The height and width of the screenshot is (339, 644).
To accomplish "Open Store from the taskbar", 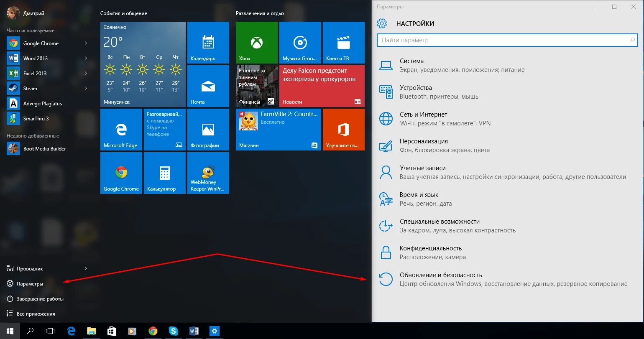I will [112, 331].
